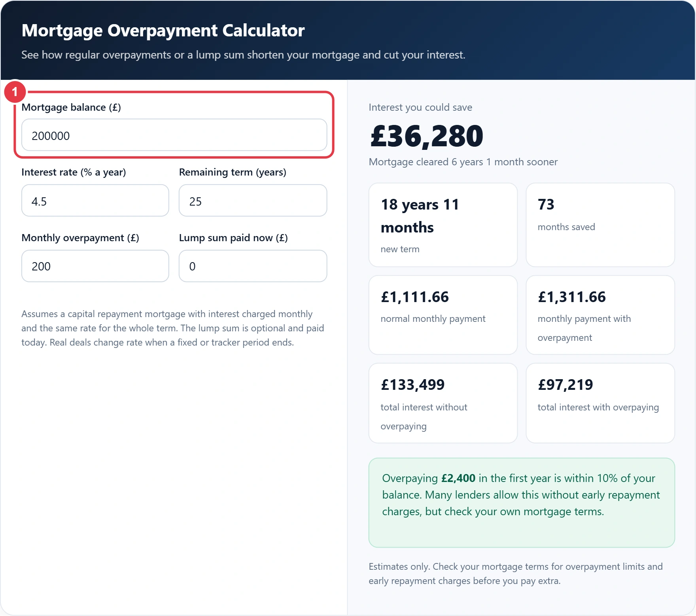Click the £2,400 amount in green notice
Viewport: 696px width, 616px height.
pos(458,478)
